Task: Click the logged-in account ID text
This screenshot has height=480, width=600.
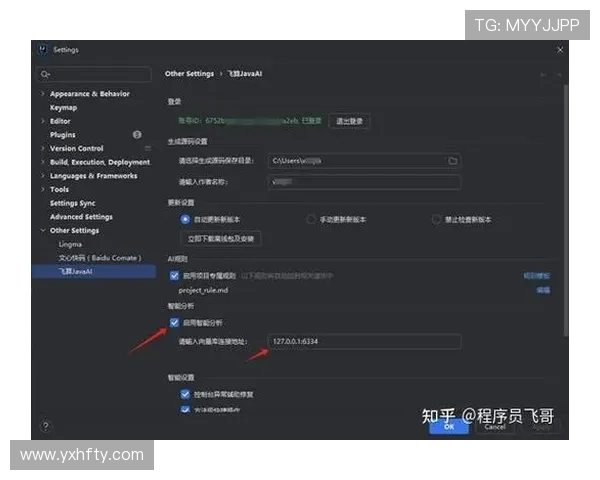Action: [249, 121]
